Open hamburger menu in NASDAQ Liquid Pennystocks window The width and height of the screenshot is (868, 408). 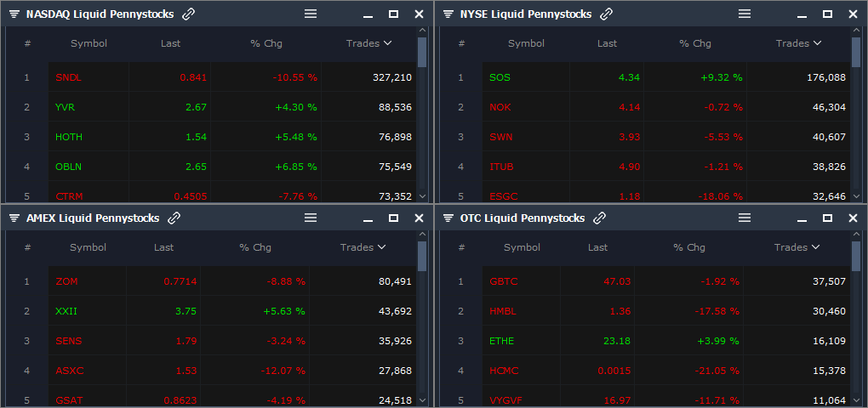tap(311, 14)
